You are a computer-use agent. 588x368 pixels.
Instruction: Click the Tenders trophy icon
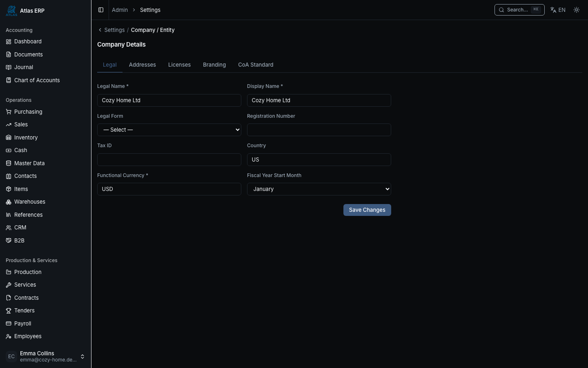pos(9,311)
